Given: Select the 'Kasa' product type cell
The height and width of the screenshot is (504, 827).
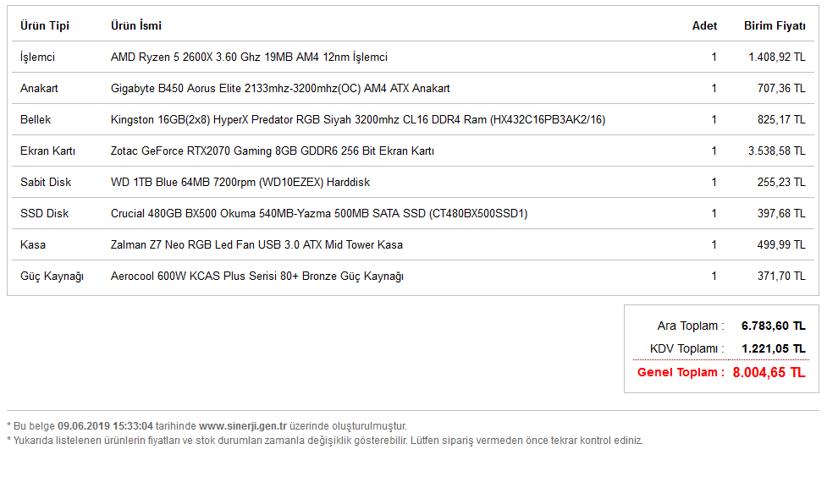Looking at the screenshot, I should click(x=33, y=245).
